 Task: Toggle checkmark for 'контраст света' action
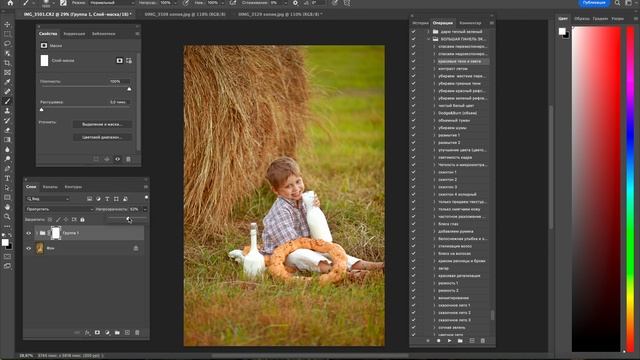(413, 69)
